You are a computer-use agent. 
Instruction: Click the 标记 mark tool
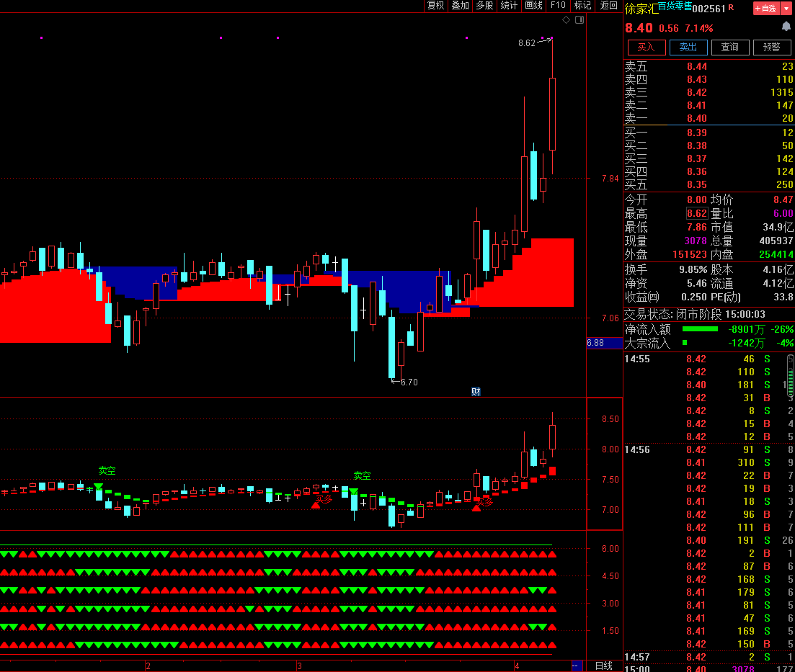click(582, 6)
